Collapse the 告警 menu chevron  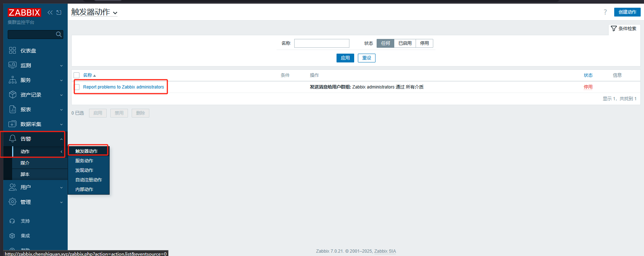point(61,139)
